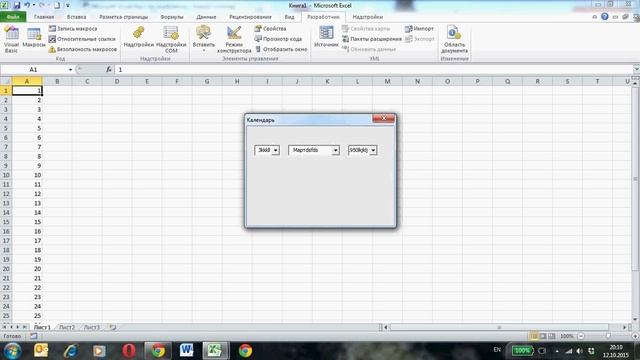Open the Windows Start menu

[x=13, y=351]
